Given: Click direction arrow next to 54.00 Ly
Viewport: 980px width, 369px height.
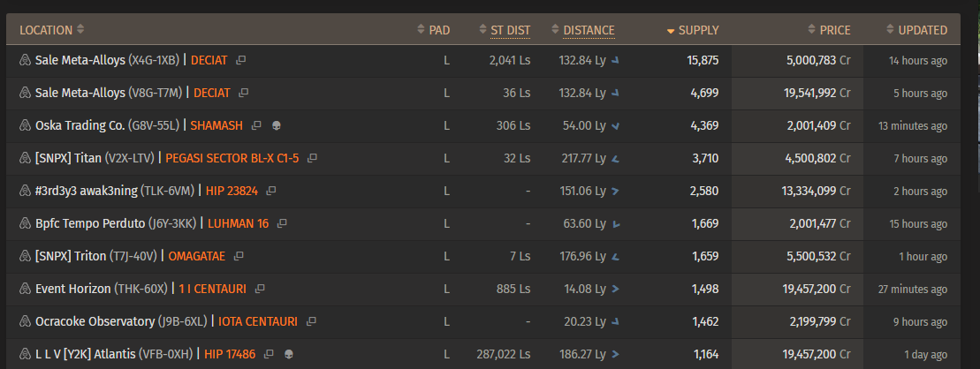Looking at the screenshot, I should 616,126.
